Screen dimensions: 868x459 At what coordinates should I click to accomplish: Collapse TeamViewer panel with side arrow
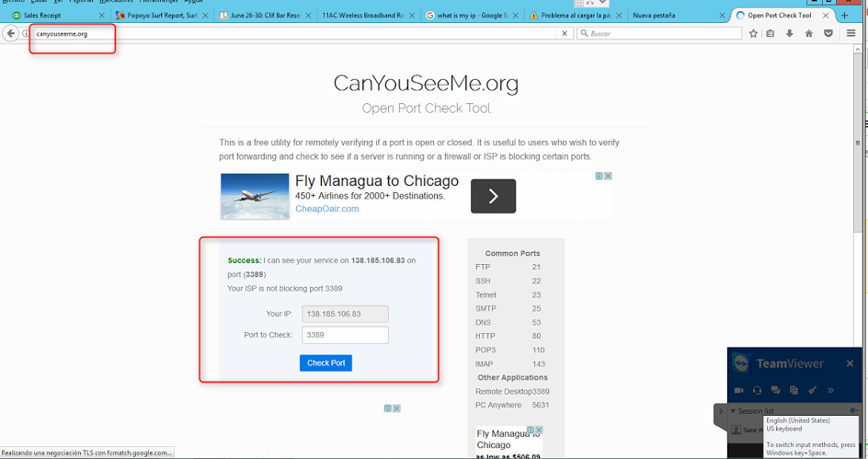pyautogui.click(x=720, y=411)
